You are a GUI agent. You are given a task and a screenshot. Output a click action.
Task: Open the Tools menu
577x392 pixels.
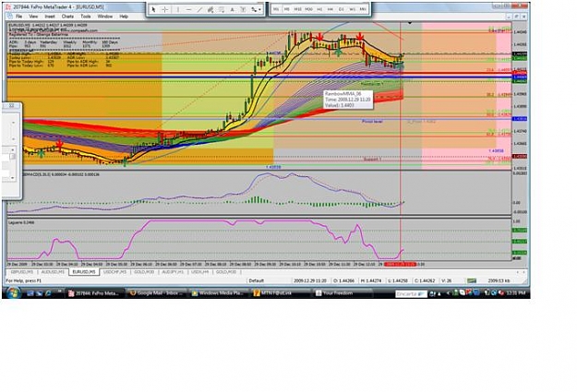pyautogui.click(x=85, y=17)
